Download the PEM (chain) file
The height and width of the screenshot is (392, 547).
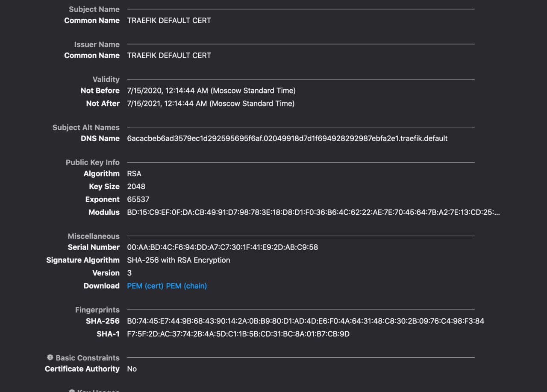tap(186, 286)
